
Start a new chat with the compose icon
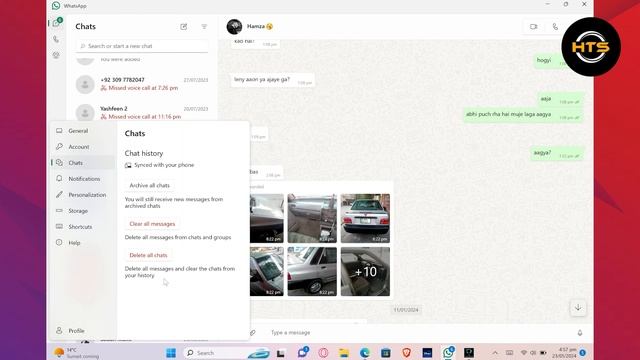184,27
